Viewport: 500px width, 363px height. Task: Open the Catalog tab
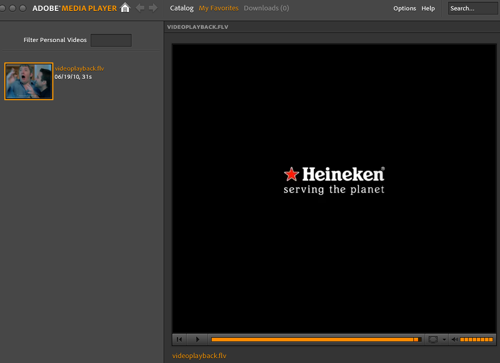(x=182, y=8)
